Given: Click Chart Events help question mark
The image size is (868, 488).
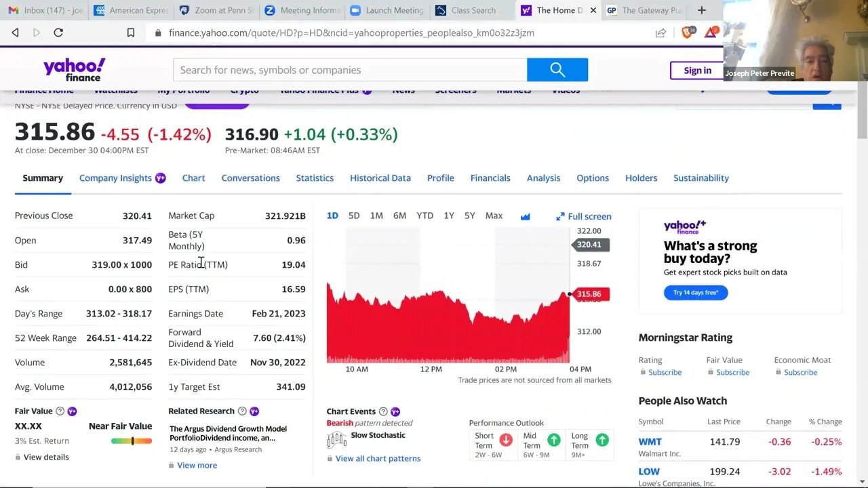Looking at the screenshot, I should 383,411.
